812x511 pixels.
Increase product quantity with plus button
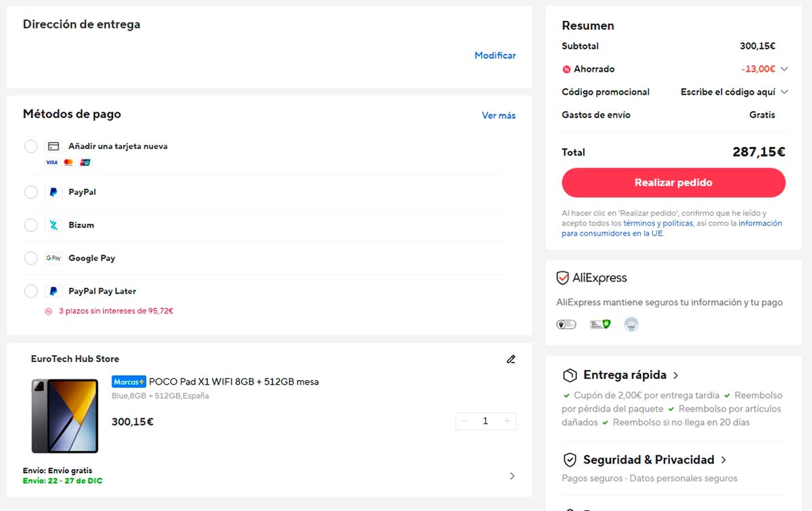click(507, 421)
